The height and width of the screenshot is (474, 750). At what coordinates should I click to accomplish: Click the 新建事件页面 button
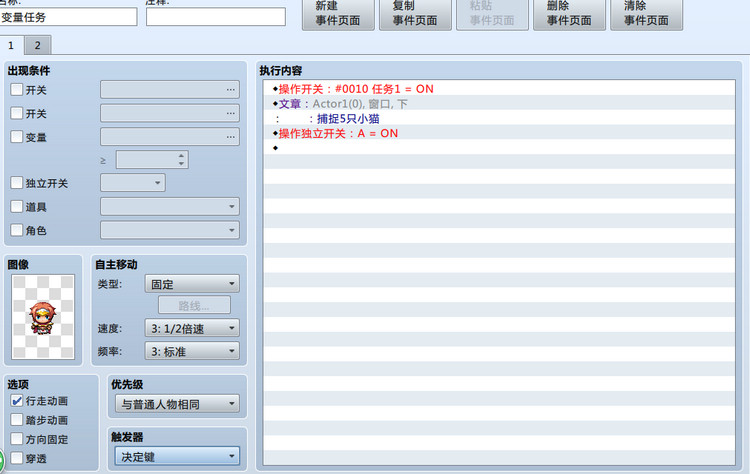(x=338, y=14)
